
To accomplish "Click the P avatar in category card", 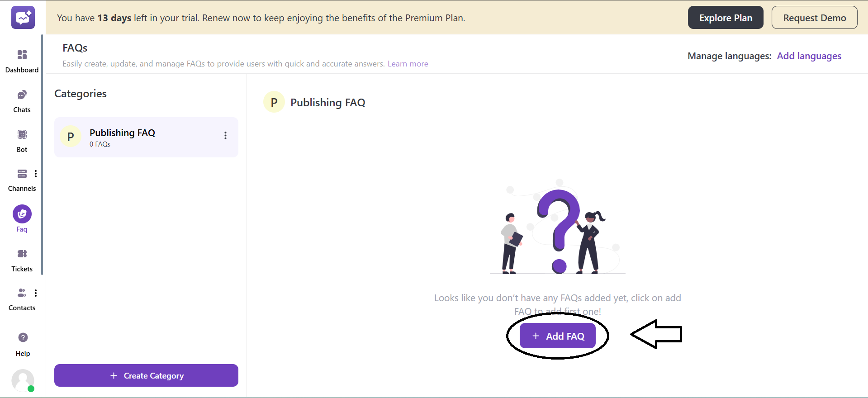I will click(71, 137).
